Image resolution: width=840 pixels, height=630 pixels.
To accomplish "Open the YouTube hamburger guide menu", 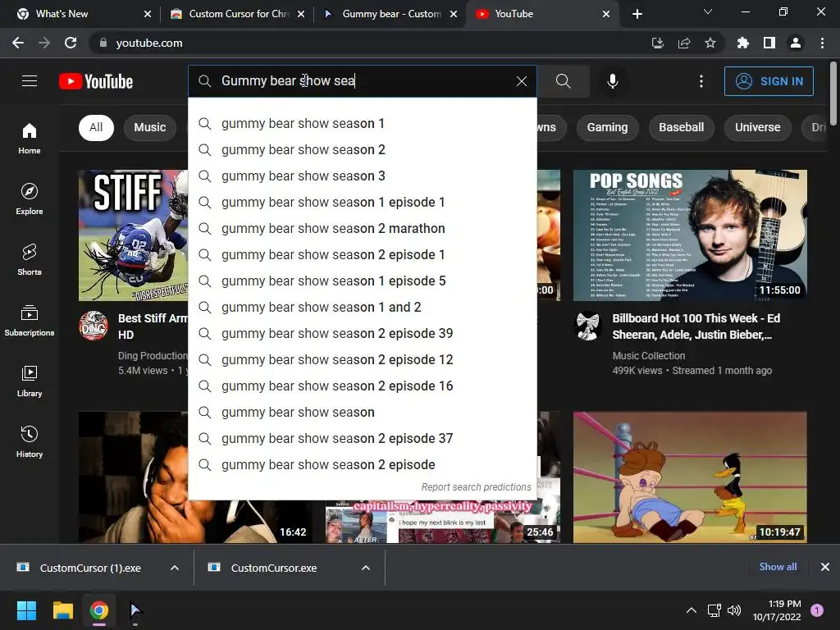I will tap(30, 81).
